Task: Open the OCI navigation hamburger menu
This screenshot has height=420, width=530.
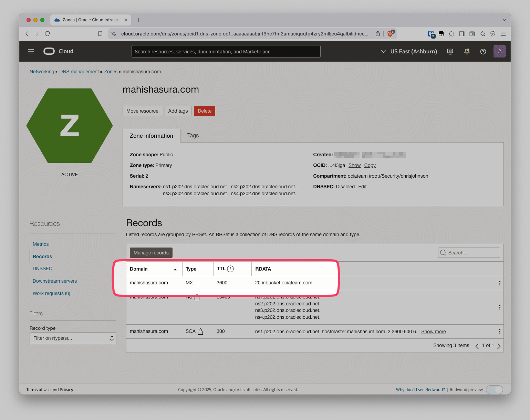Action: tap(31, 51)
